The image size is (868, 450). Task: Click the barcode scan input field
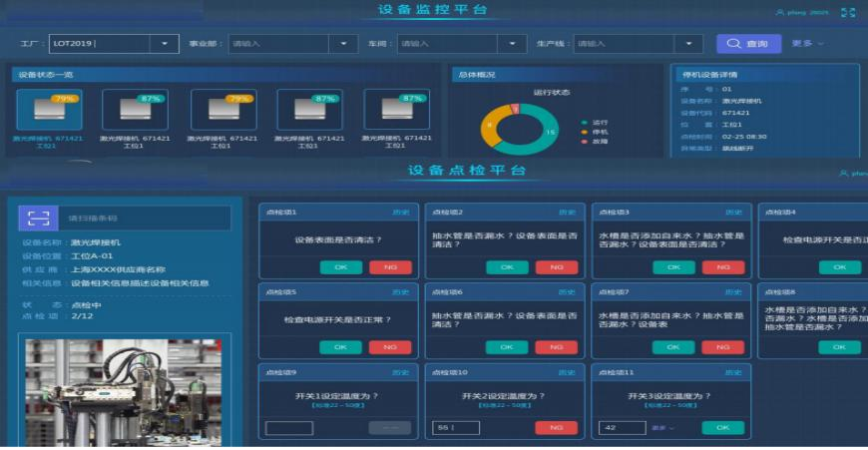point(145,218)
